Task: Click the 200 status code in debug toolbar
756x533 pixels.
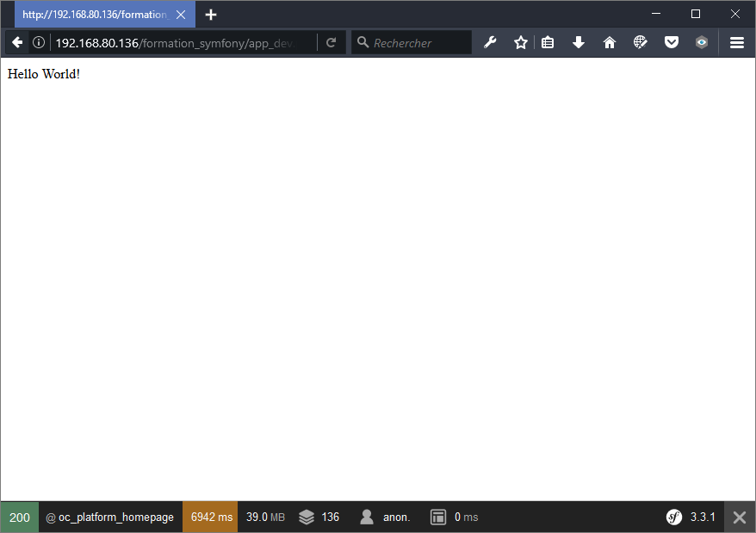Action: [19, 518]
